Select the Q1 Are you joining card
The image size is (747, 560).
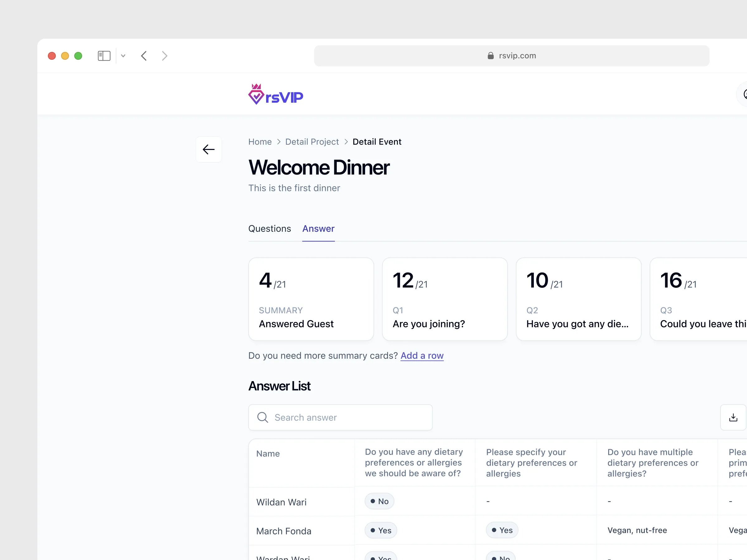point(444,299)
